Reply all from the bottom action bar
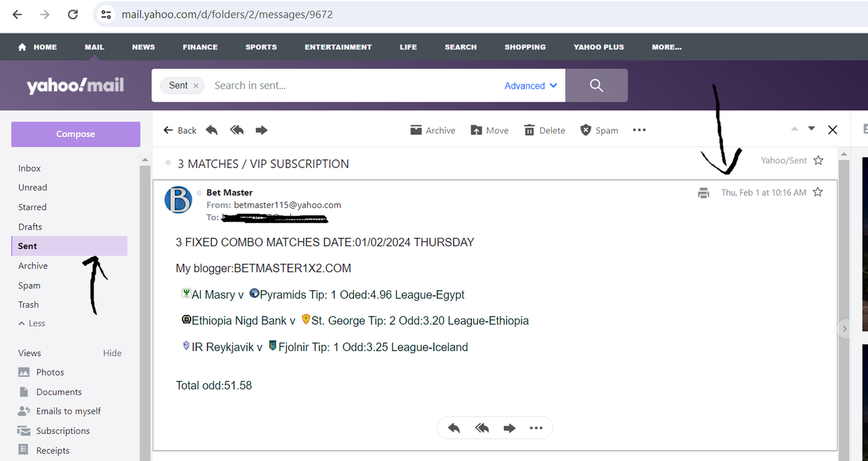The height and width of the screenshot is (461, 868). [482, 428]
